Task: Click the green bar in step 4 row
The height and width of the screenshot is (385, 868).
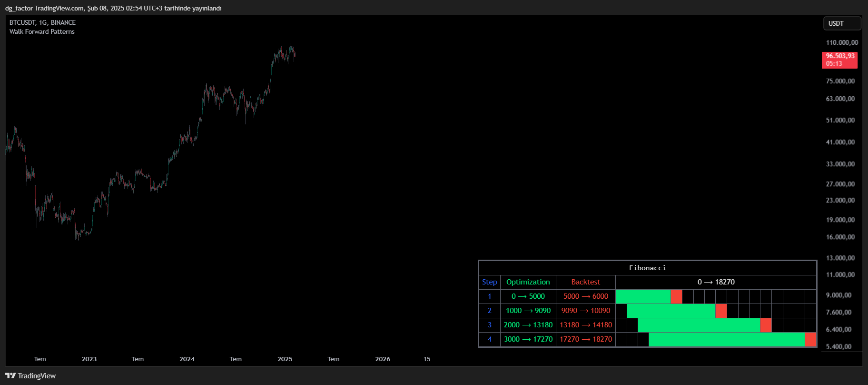Action: [x=727, y=339]
